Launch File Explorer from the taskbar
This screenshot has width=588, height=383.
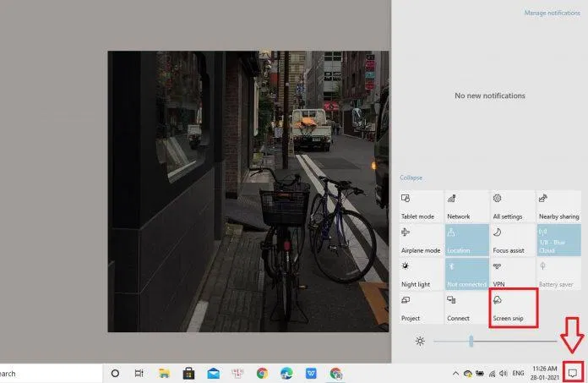click(165, 373)
